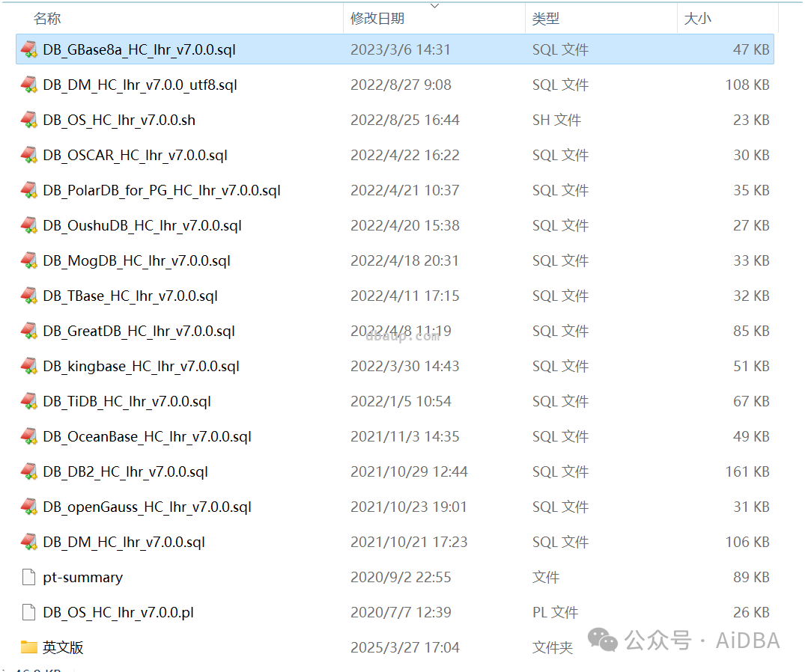Sort files by 大小 column header
The height and width of the screenshot is (672, 805).
click(698, 19)
